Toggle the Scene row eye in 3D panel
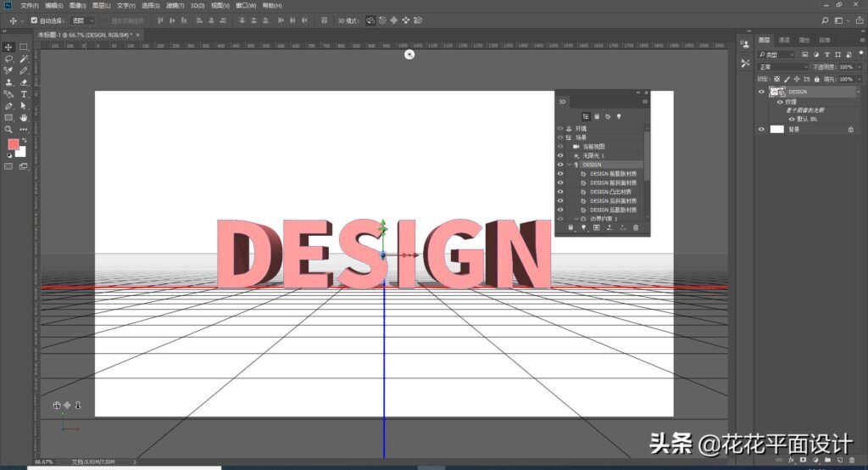 tap(560, 137)
